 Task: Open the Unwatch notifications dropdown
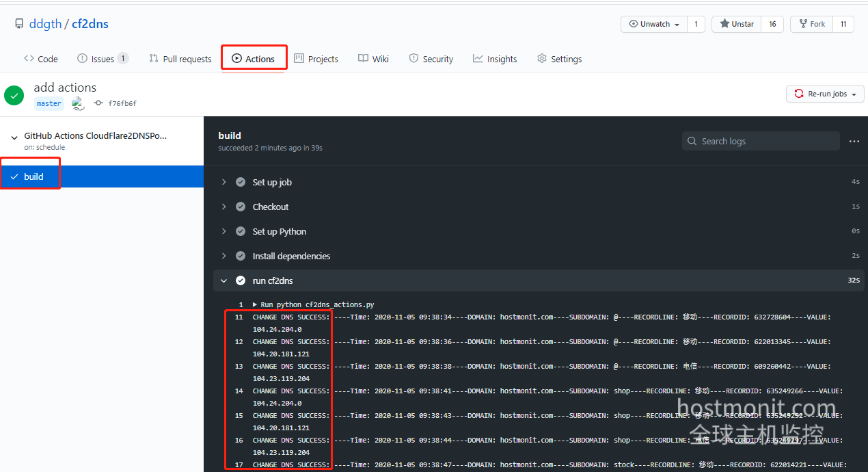point(653,24)
